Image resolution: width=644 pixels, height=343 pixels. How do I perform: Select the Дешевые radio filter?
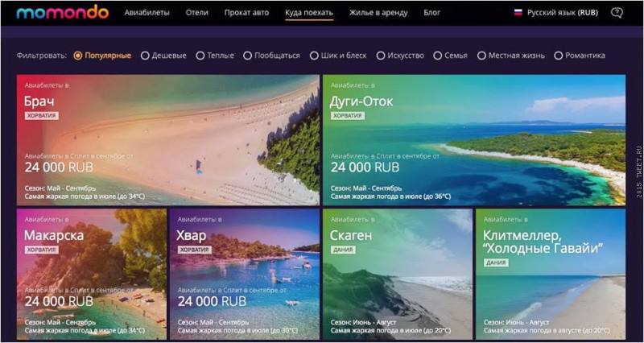click(163, 56)
